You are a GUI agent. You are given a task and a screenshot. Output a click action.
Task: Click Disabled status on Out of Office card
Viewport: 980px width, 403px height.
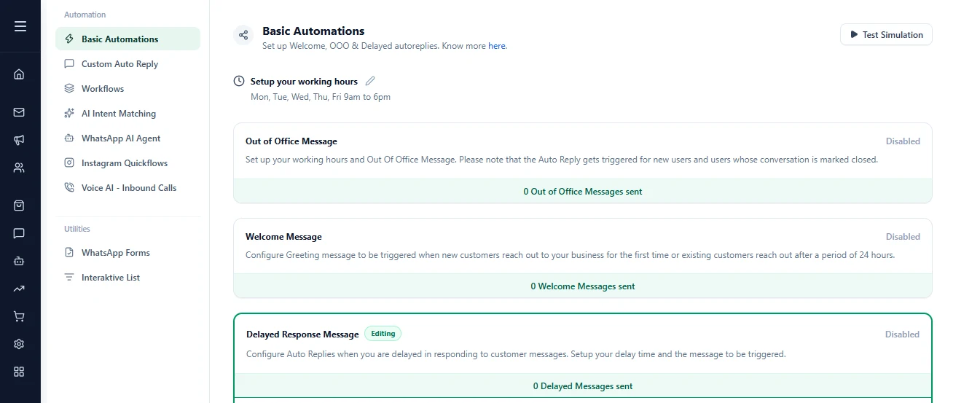(x=903, y=141)
